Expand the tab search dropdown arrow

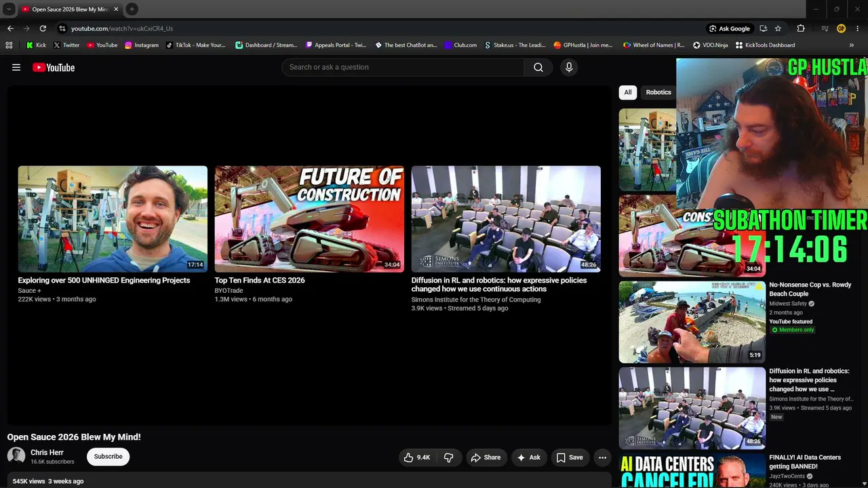tap(9, 9)
